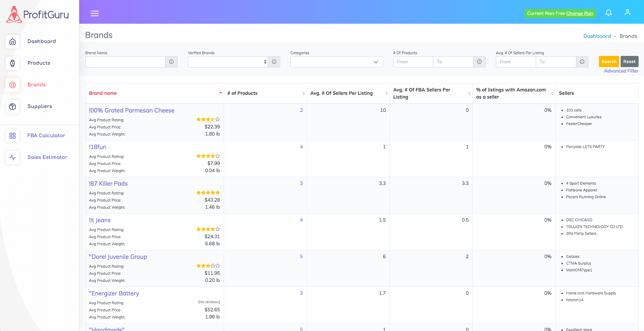Open Sales Estimator menu item
Image resolution: width=644 pixels, height=331 pixels.
point(47,157)
